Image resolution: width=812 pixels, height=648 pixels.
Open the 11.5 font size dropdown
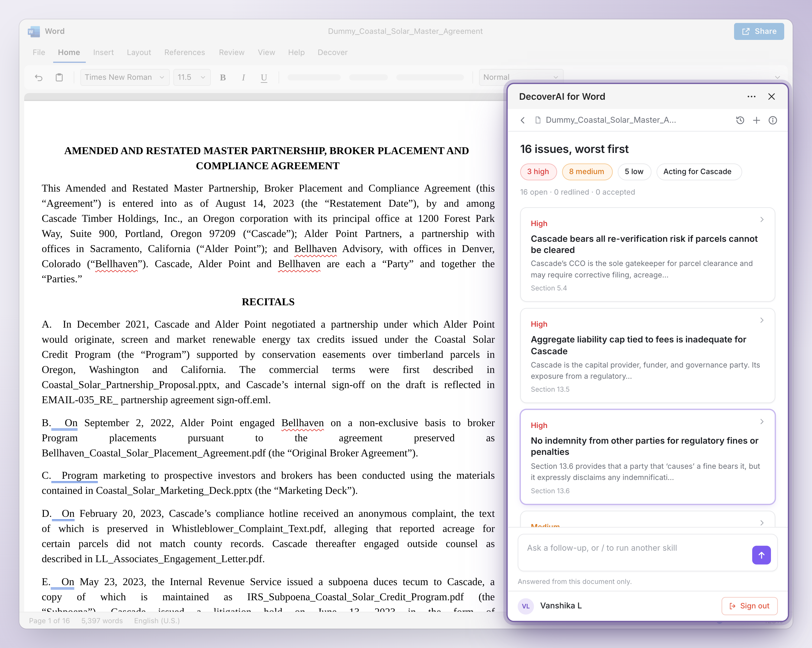tap(192, 77)
